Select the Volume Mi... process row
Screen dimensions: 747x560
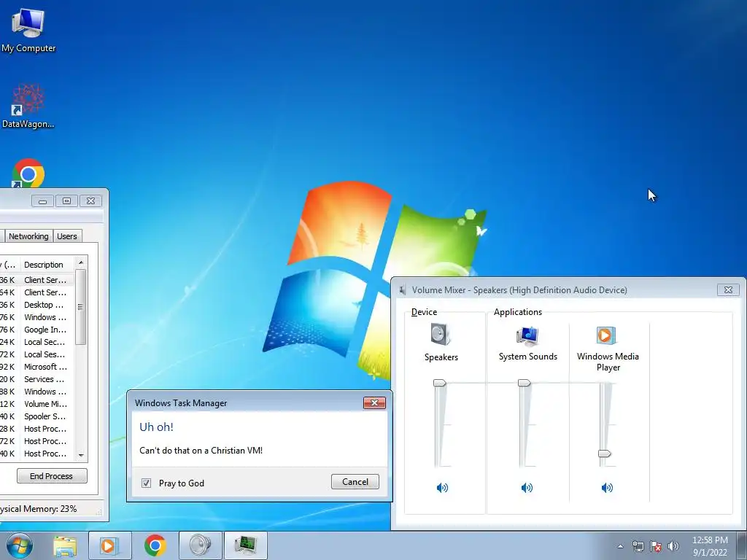click(37, 404)
